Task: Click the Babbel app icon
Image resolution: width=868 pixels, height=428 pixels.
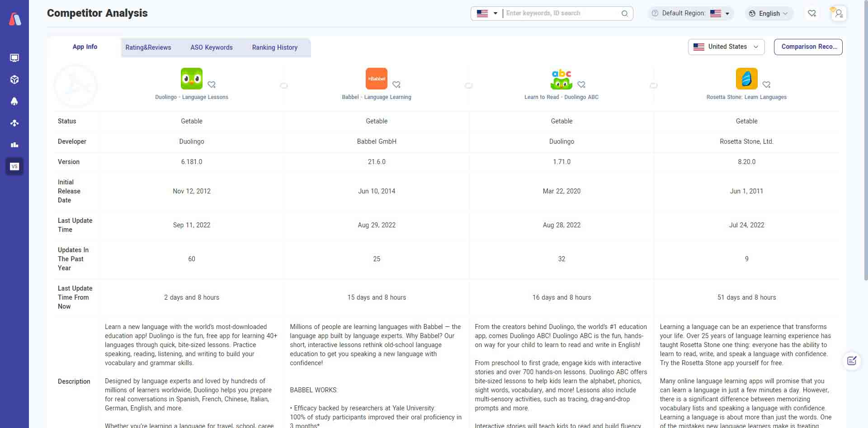Action: point(377,79)
